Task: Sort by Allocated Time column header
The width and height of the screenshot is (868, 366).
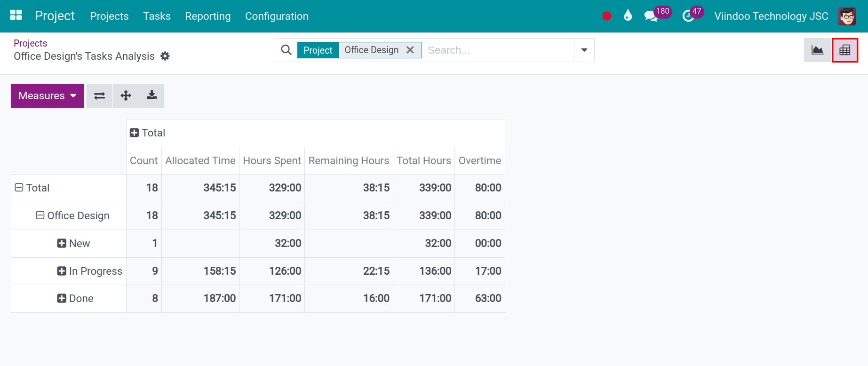Action: tap(200, 161)
